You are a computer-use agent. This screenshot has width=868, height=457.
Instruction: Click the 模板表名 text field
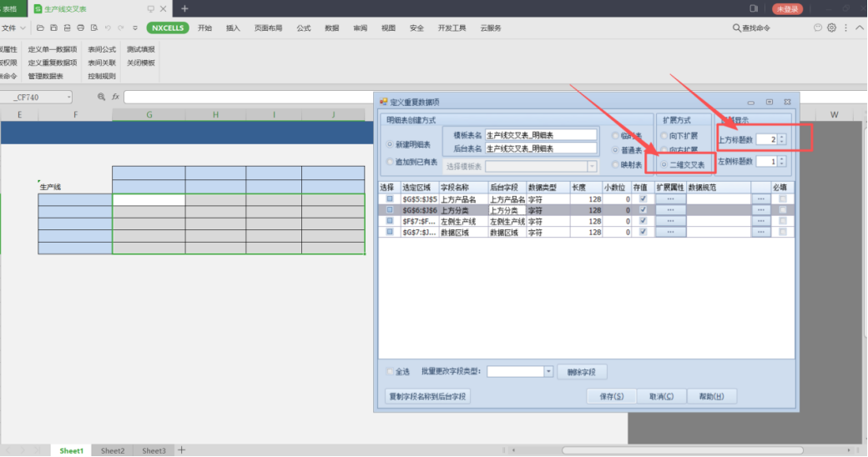click(x=541, y=134)
